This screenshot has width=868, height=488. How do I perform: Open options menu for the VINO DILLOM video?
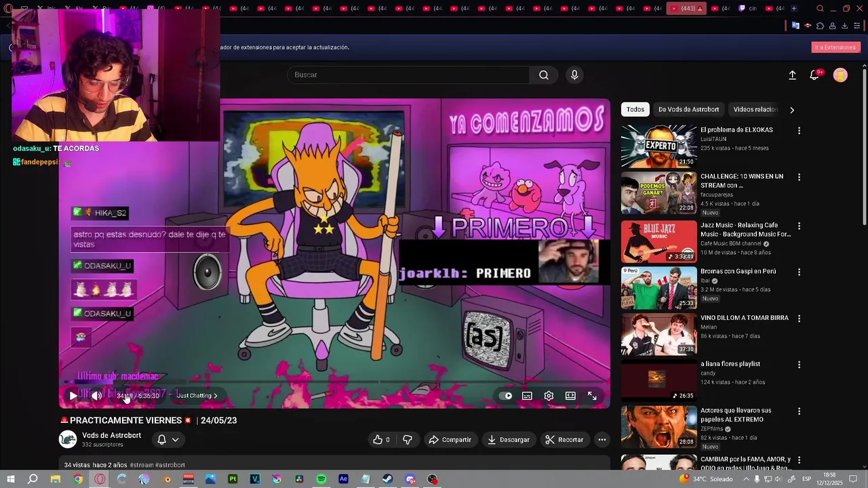(799, 318)
